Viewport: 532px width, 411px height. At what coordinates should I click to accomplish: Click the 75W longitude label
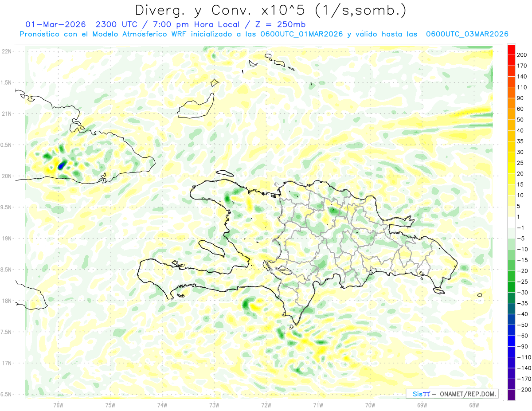click(110, 404)
